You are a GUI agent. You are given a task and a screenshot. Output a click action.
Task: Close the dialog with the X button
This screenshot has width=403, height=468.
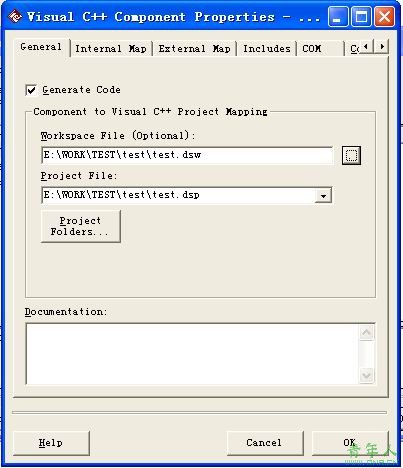[x=384, y=17]
